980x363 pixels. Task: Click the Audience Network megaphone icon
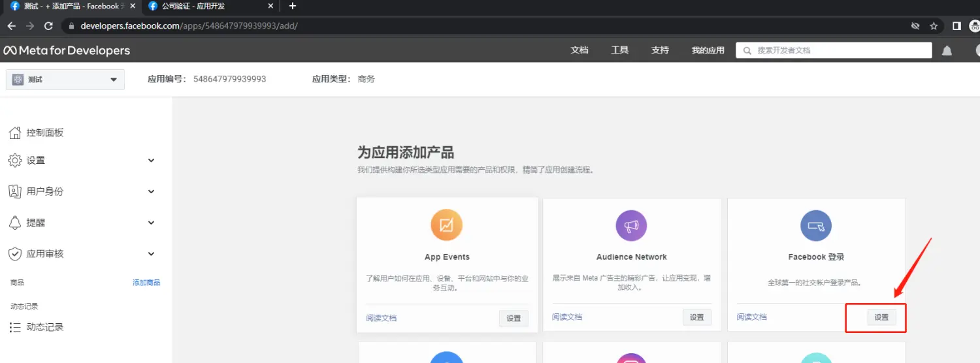(x=631, y=226)
